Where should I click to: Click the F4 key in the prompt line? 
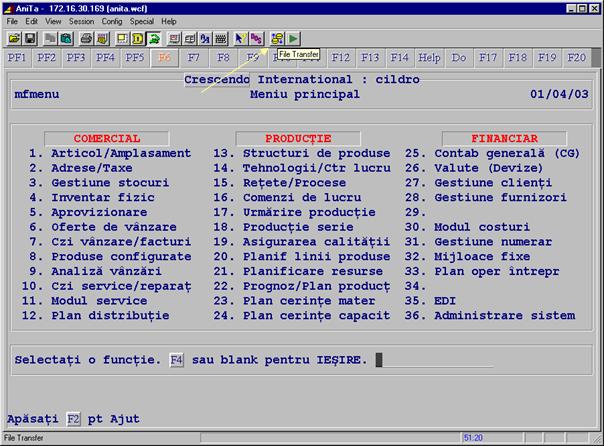[x=177, y=360]
